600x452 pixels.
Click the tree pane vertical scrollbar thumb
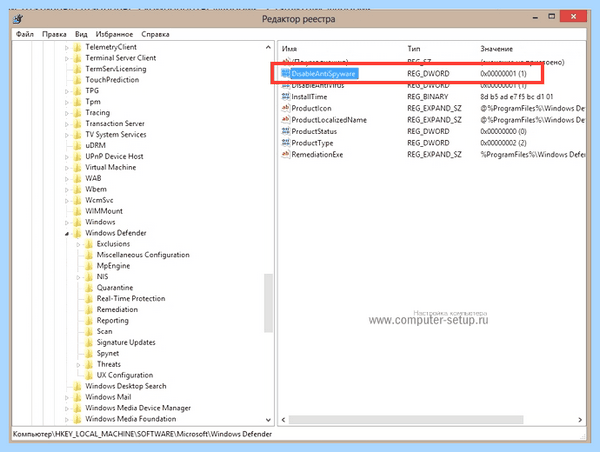[x=268, y=303]
